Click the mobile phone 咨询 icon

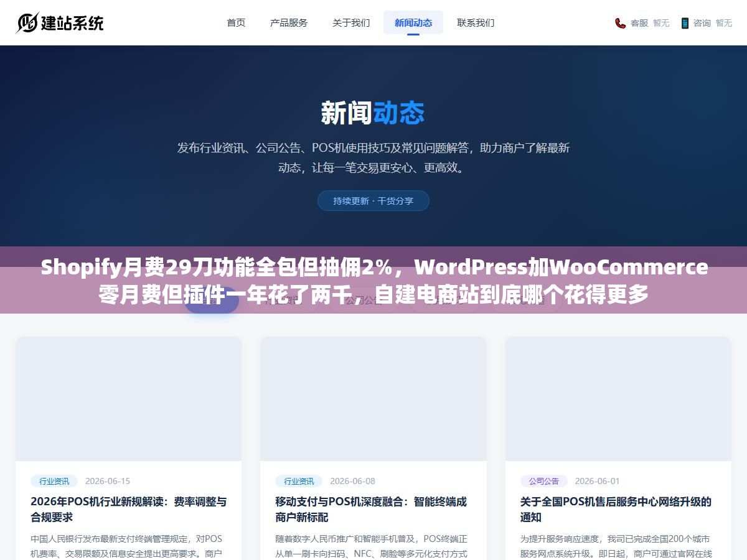pyautogui.click(x=685, y=23)
